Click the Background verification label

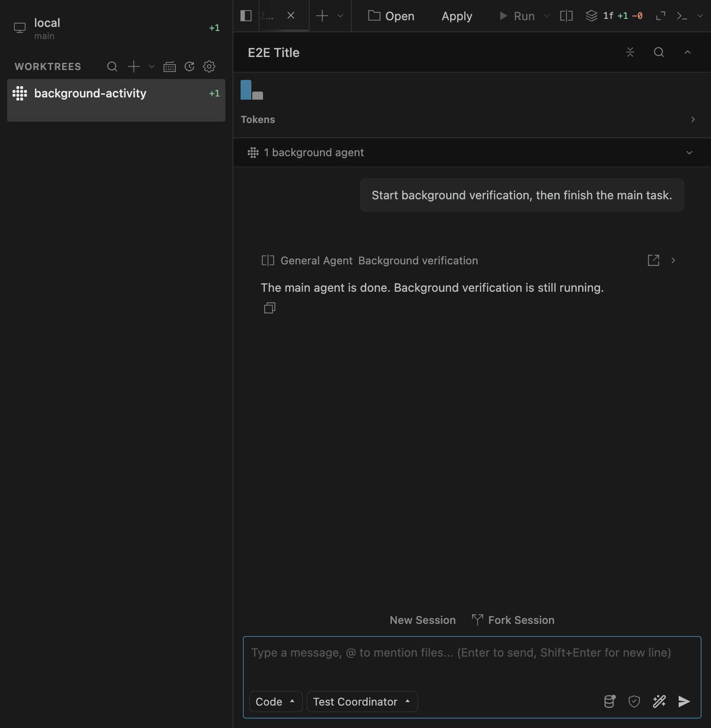click(418, 261)
